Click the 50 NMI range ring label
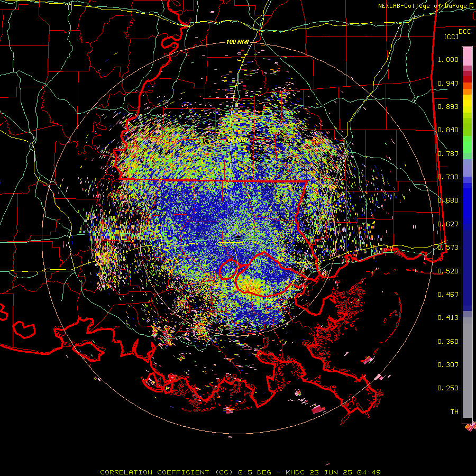 (237, 140)
